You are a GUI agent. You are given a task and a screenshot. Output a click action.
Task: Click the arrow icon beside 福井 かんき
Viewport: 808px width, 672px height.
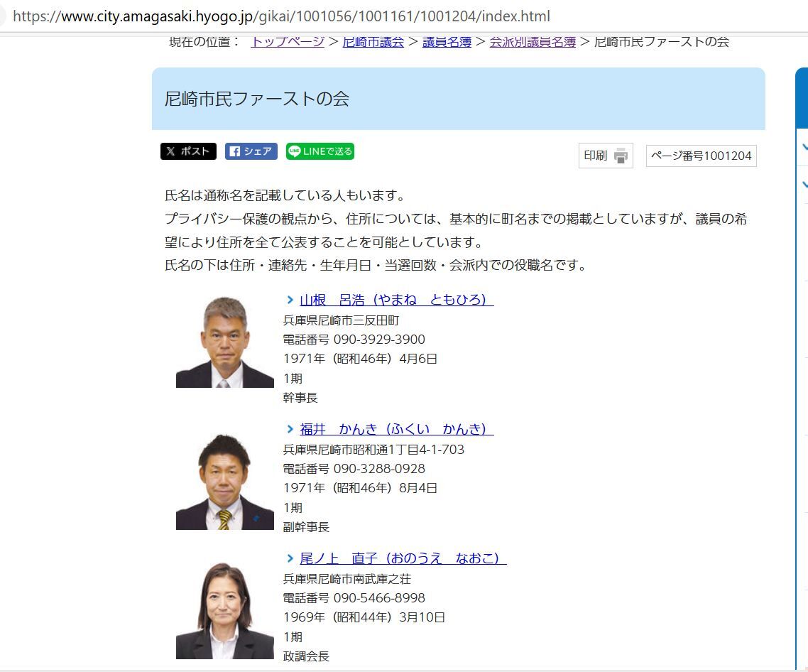[290, 429]
